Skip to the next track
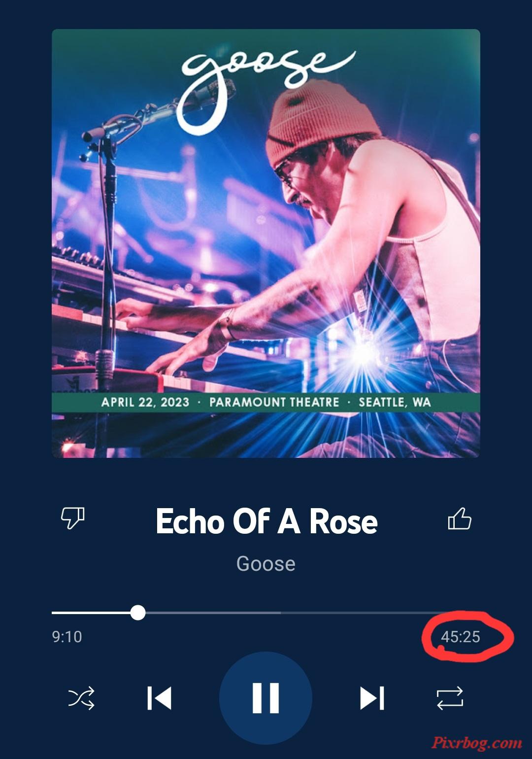The image size is (532, 759). 372,698
